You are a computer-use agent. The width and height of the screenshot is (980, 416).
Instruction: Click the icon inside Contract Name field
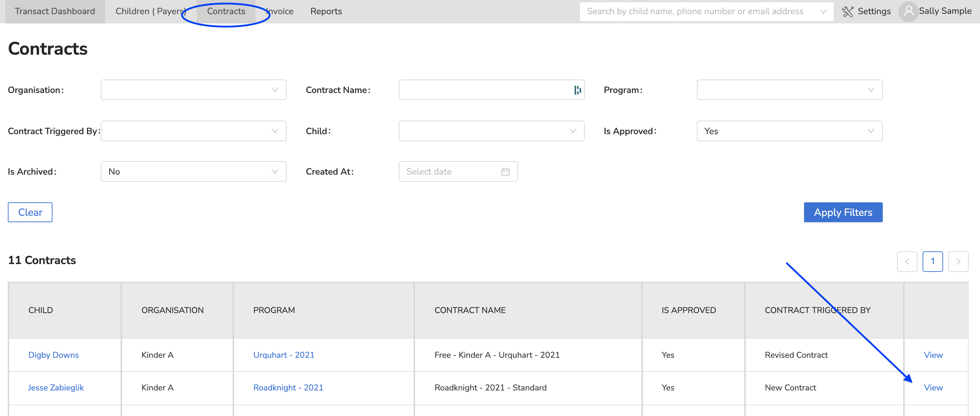pyautogui.click(x=577, y=90)
